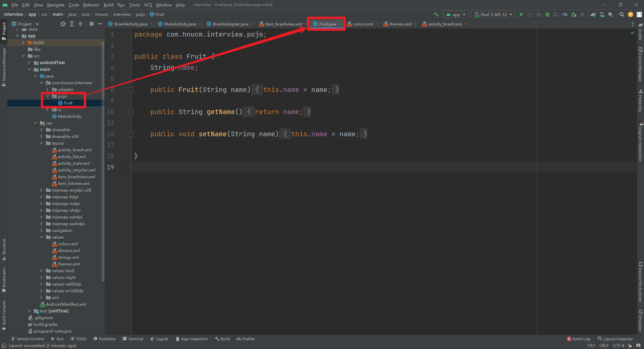Toggle the Device Manager side panel

[x=640, y=64]
